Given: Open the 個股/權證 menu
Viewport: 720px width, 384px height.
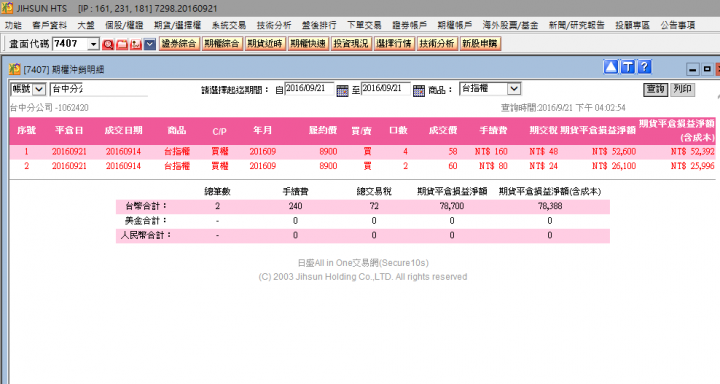Looking at the screenshot, I should [x=124, y=25].
